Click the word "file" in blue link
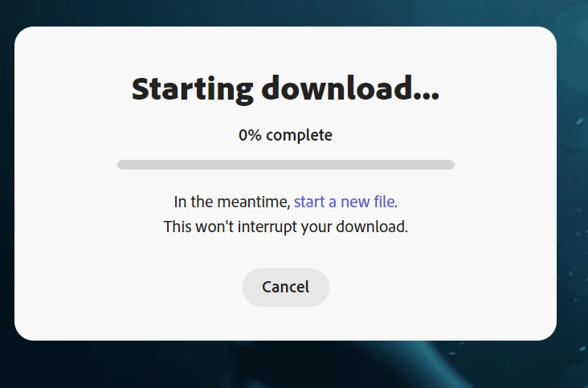The height and width of the screenshot is (388, 588). [x=385, y=202]
